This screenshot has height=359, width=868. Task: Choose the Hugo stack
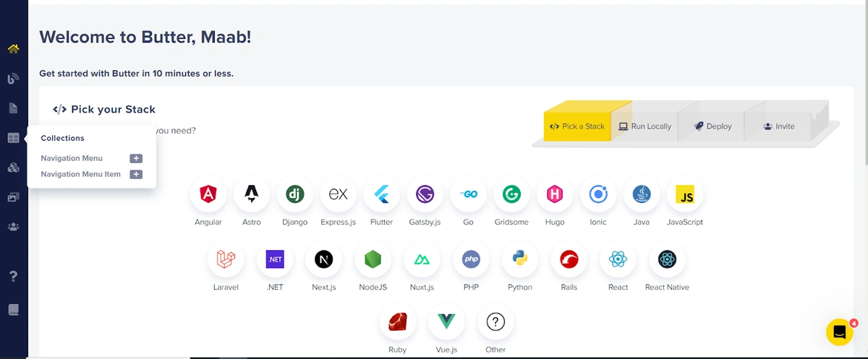[555, 194]
